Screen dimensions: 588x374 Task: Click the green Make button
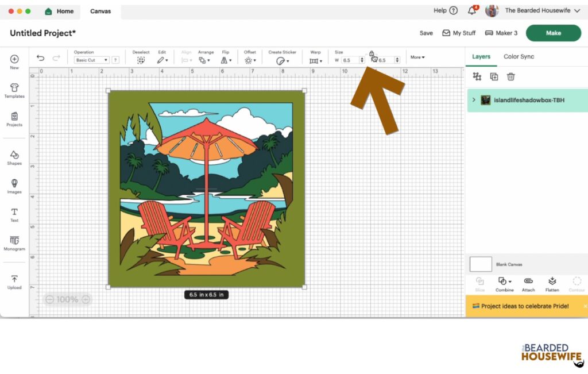(553, 33)
